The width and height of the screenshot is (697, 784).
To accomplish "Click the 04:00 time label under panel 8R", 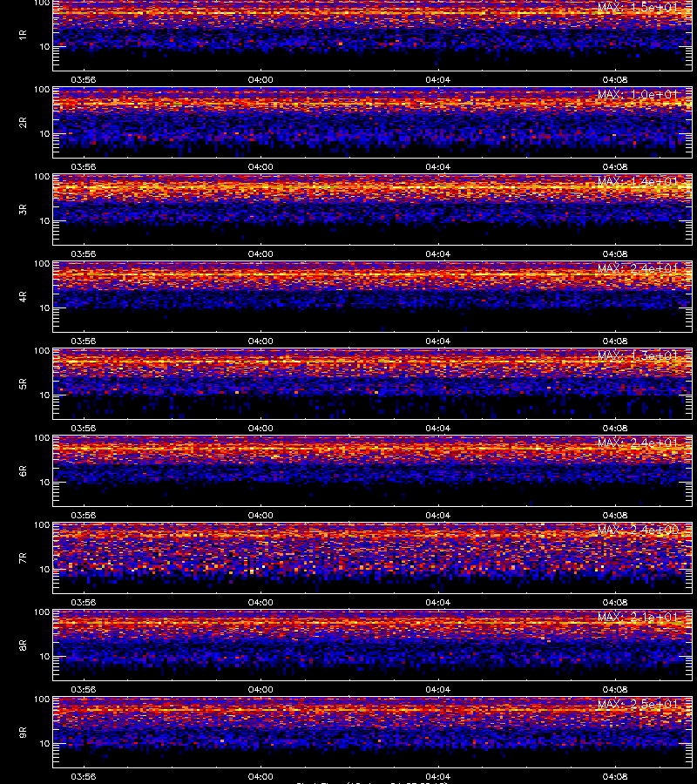I will tap(261, 690).
